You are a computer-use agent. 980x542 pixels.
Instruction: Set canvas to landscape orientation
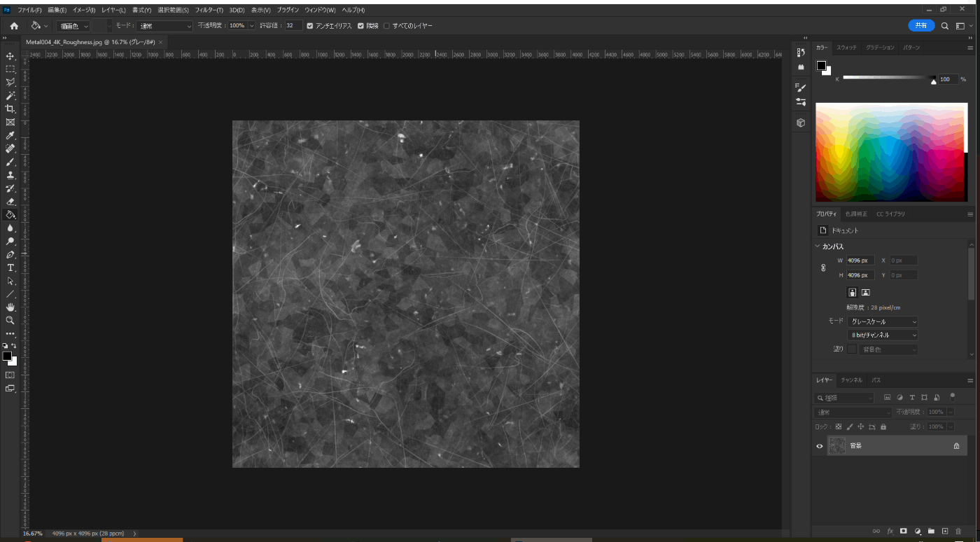866,292
